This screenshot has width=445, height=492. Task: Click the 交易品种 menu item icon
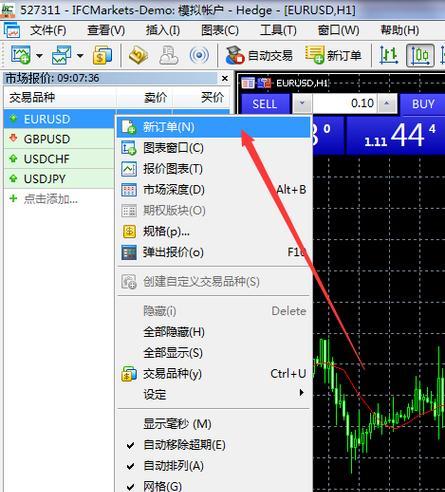(129, 374)
